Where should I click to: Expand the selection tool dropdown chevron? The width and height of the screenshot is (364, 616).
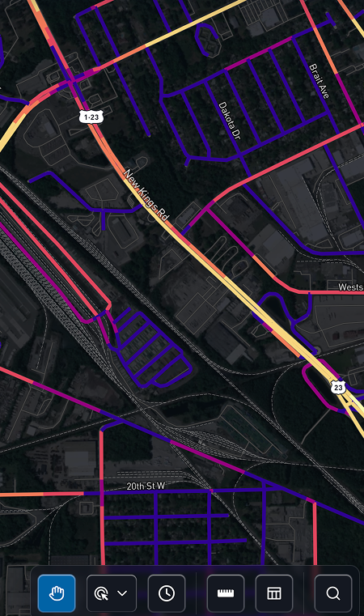122,593
